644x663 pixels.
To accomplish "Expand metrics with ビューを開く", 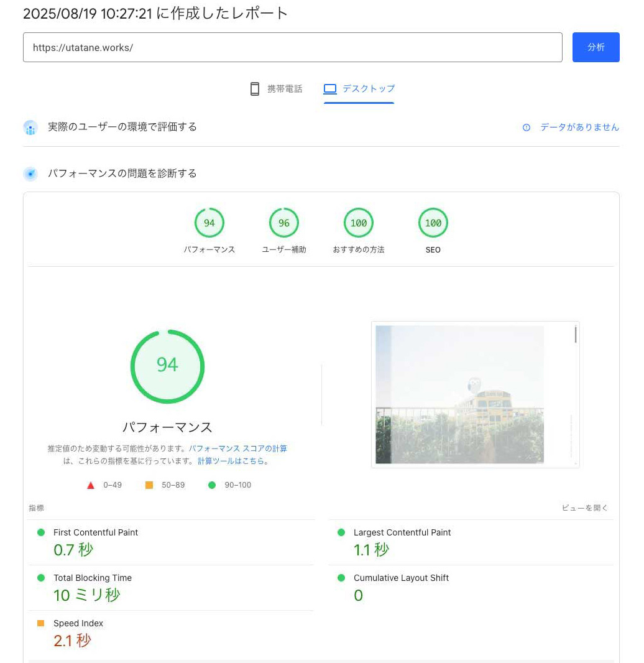I will click(584, 508).
